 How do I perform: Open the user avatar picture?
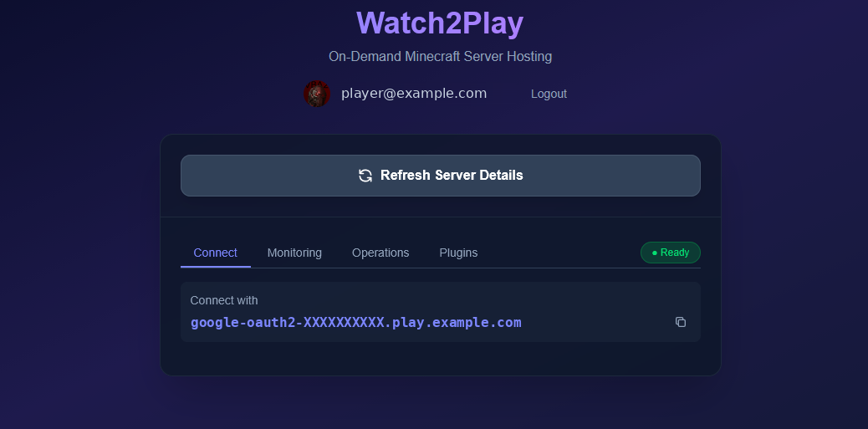317,94
